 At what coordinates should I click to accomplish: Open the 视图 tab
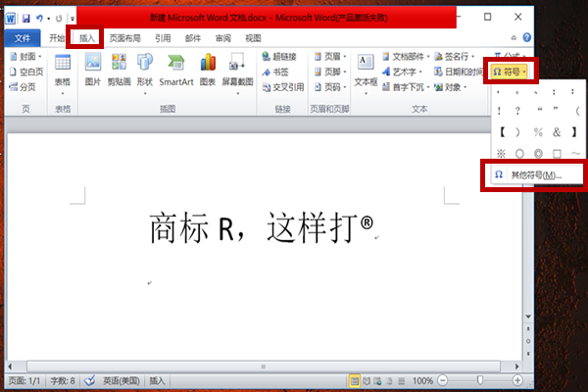[x=253, y=38]
